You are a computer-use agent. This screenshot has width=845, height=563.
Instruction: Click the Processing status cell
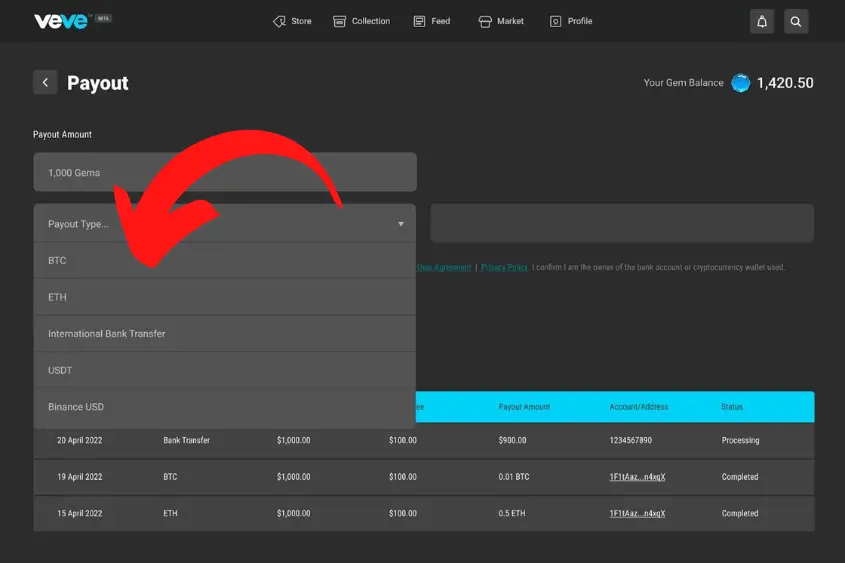click(x=740, y=440)
